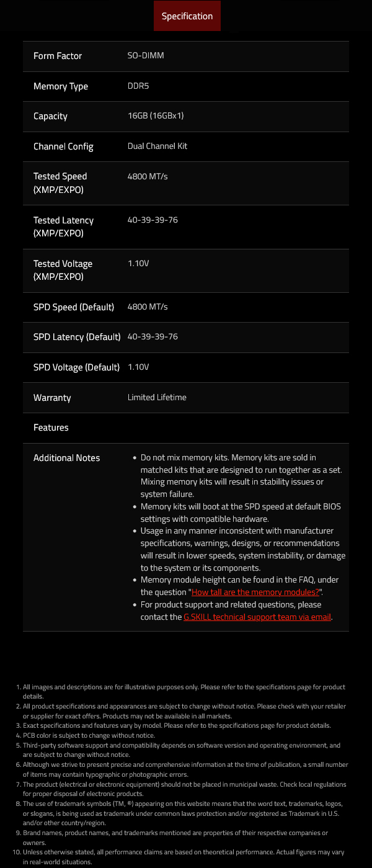The width and height of the screenshot is (372, 868).
Task: Select the Form Factor row label
Action: 57,56
